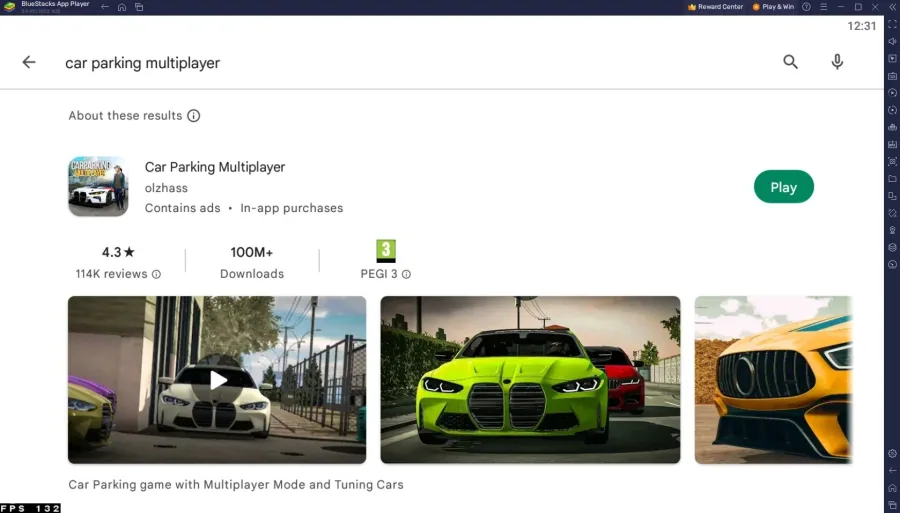Collapse the BlueStacks side toolbar

tap(893, 7)
